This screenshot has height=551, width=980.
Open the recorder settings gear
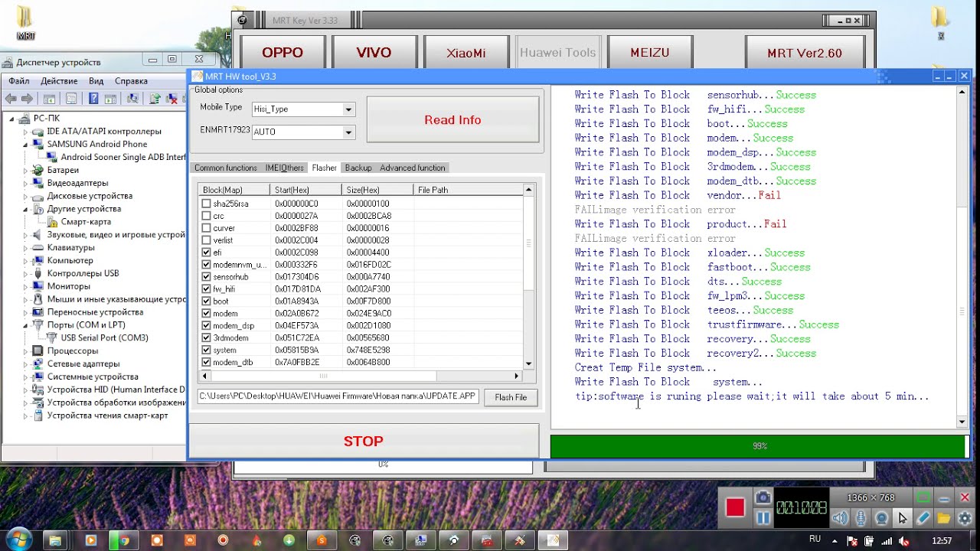click(965, 518)
